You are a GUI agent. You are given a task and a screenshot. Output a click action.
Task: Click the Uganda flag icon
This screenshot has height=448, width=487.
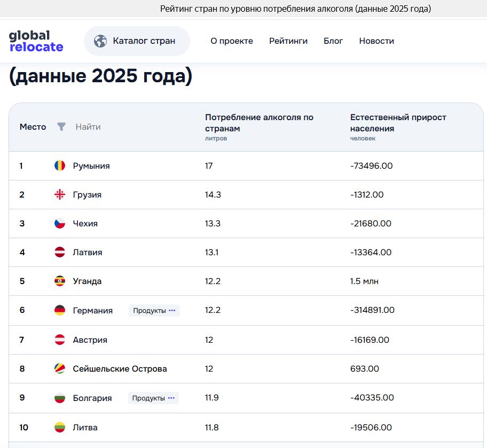60,281
